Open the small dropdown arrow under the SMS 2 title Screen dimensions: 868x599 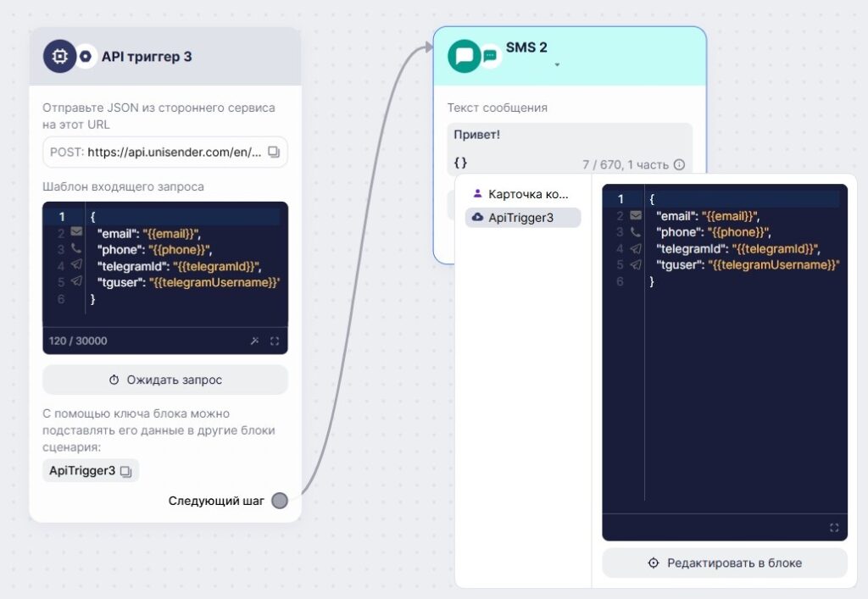[557, 65]
